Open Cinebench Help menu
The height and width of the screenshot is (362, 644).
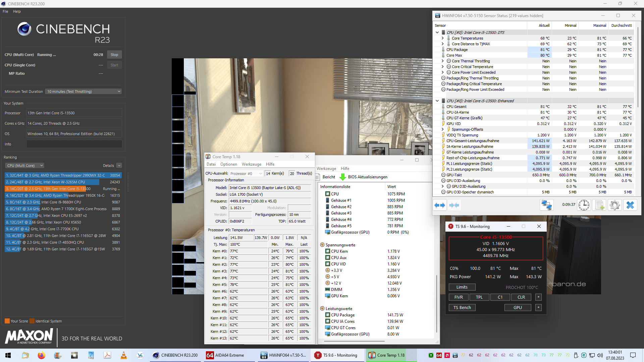(17, 11)
